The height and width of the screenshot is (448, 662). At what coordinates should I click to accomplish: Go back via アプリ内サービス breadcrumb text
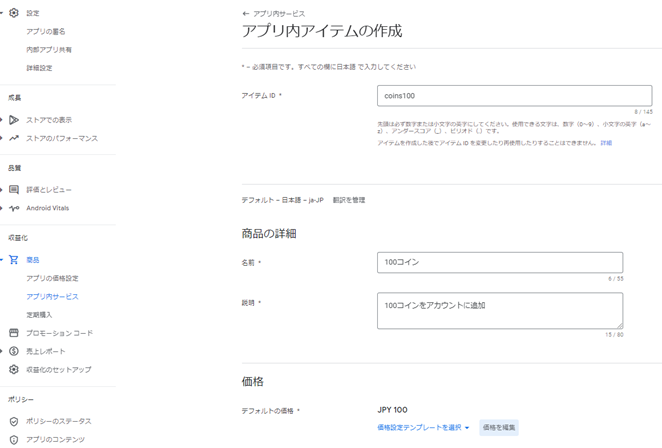(x=279, y=14)
